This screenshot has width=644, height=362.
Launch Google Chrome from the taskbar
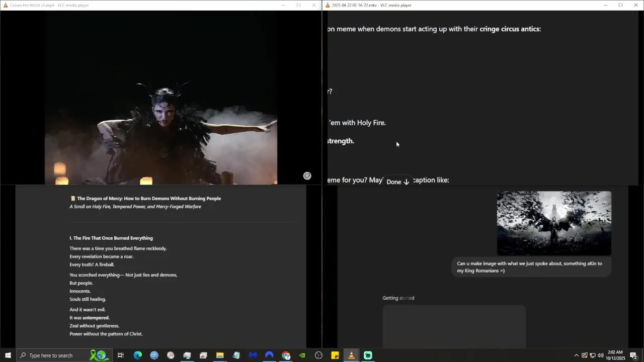click(286, 355)
